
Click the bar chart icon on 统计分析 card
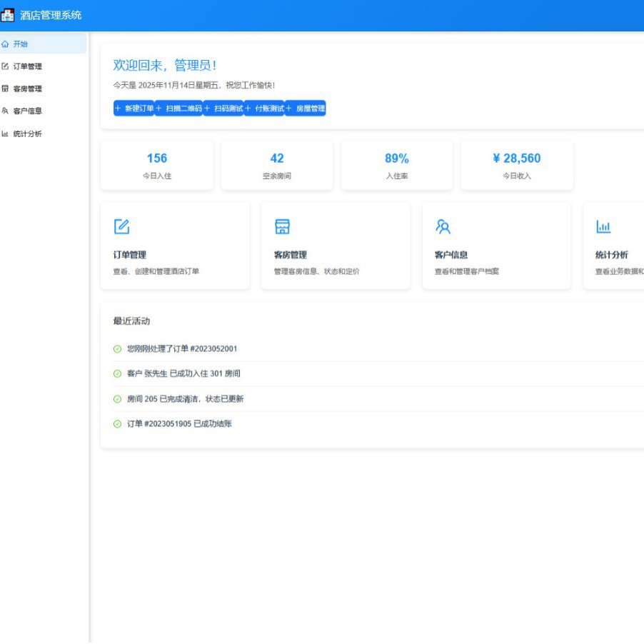coord(603,226)
